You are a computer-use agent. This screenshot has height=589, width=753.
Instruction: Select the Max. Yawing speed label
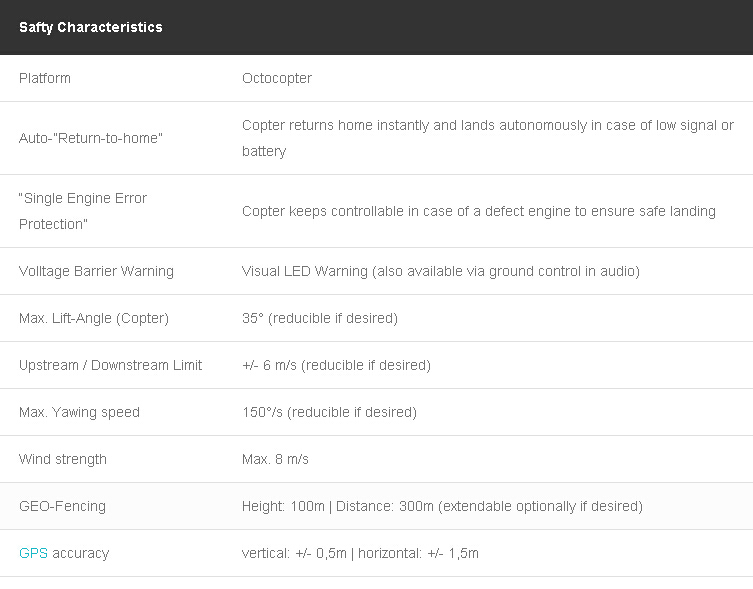tap(79, 412)
